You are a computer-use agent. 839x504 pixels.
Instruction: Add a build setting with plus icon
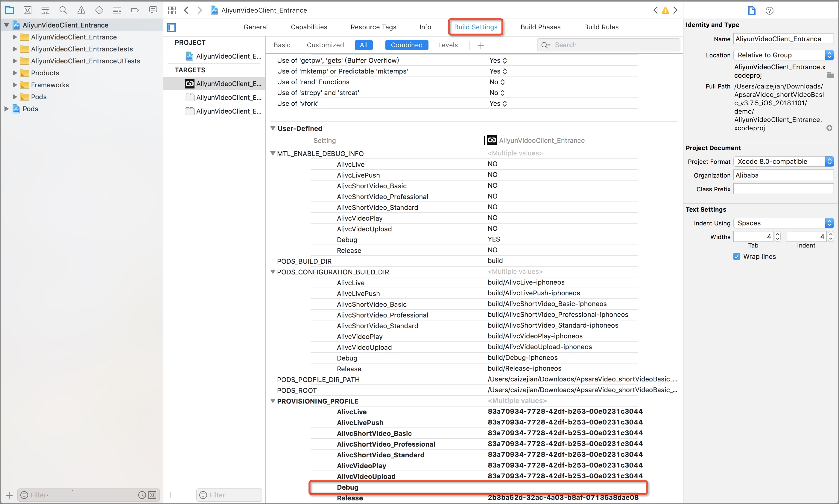pos(480,45)
